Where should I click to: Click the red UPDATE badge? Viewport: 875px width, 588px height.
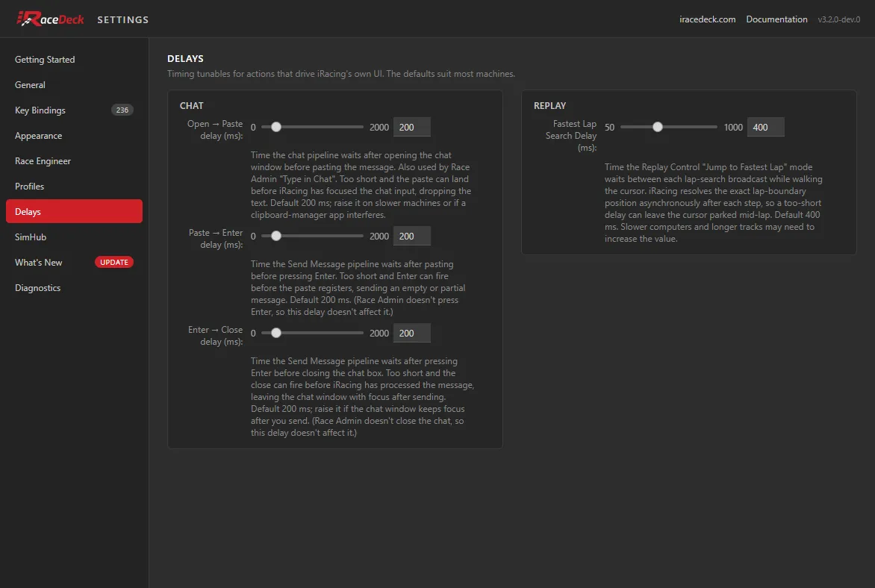tap(113, 262)
